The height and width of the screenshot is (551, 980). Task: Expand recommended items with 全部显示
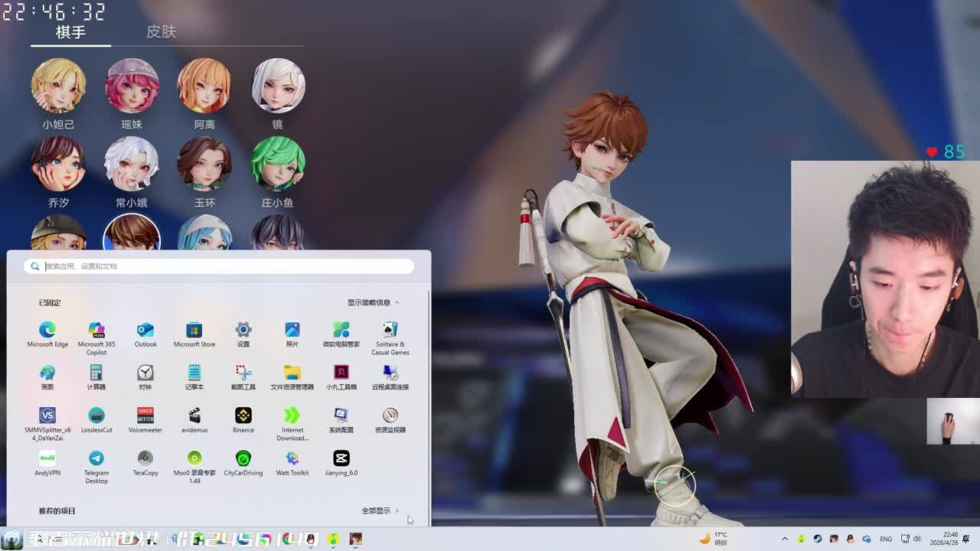pos(380,510)
